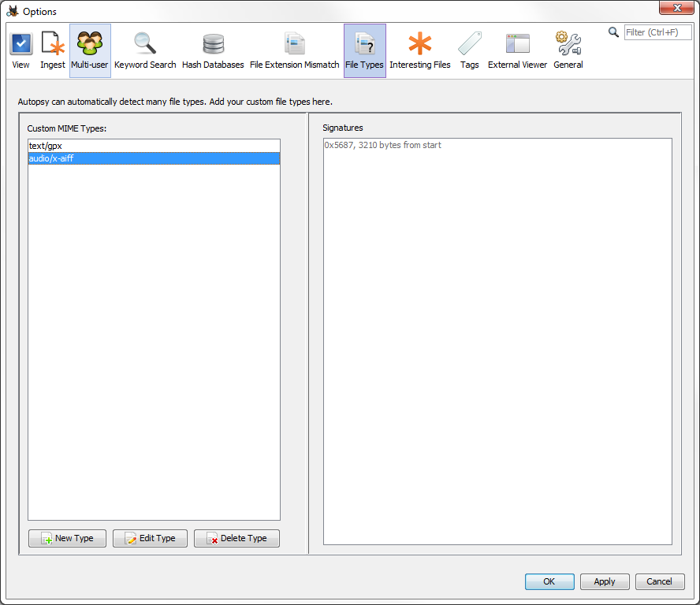This screenshot has height=605, width=700.
Task: Open Hash Databases settings
Action: click(213, 50)
